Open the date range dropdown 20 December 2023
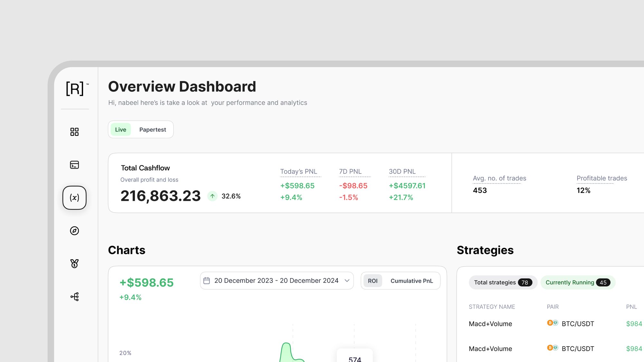This screenshot has height=362, width=644. click(x=277, y=281)
